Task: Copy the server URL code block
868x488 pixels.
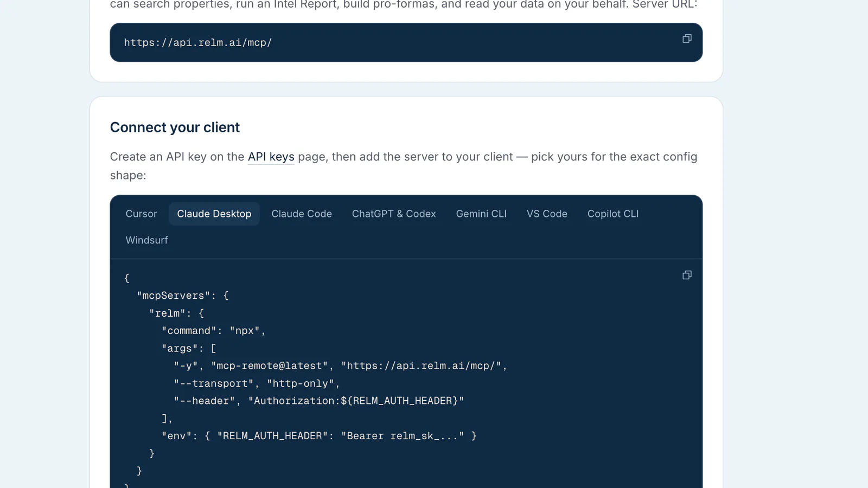Action: pos(687,38)
